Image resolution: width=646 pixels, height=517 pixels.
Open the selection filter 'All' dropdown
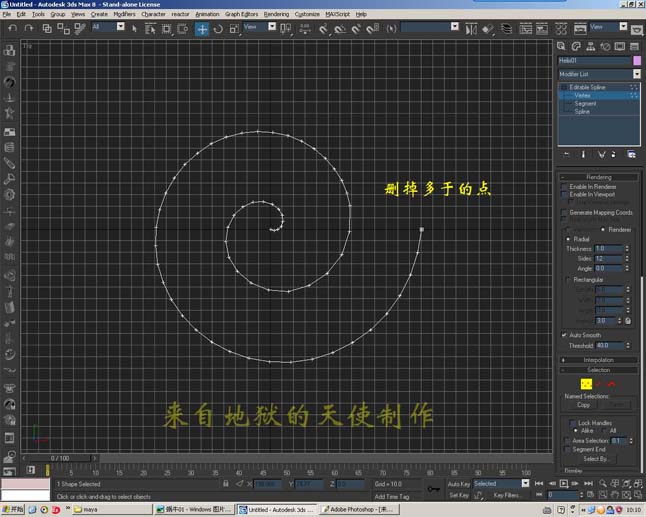pyautogui.click(x=120, y=27)
